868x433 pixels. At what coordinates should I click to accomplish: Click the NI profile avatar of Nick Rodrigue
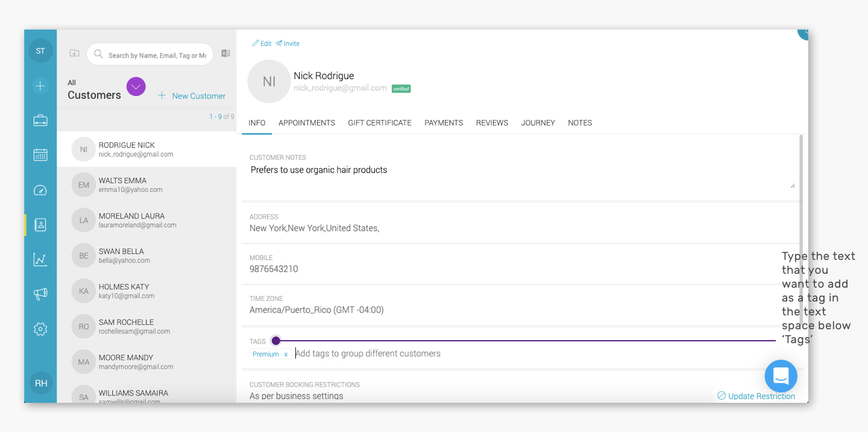click(x=269, y=81)
